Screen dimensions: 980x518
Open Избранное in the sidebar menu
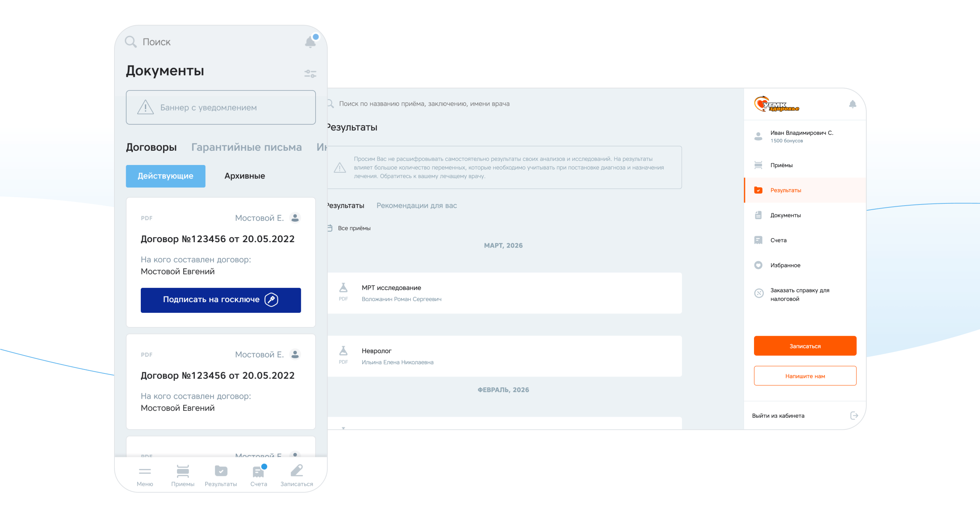785,265
